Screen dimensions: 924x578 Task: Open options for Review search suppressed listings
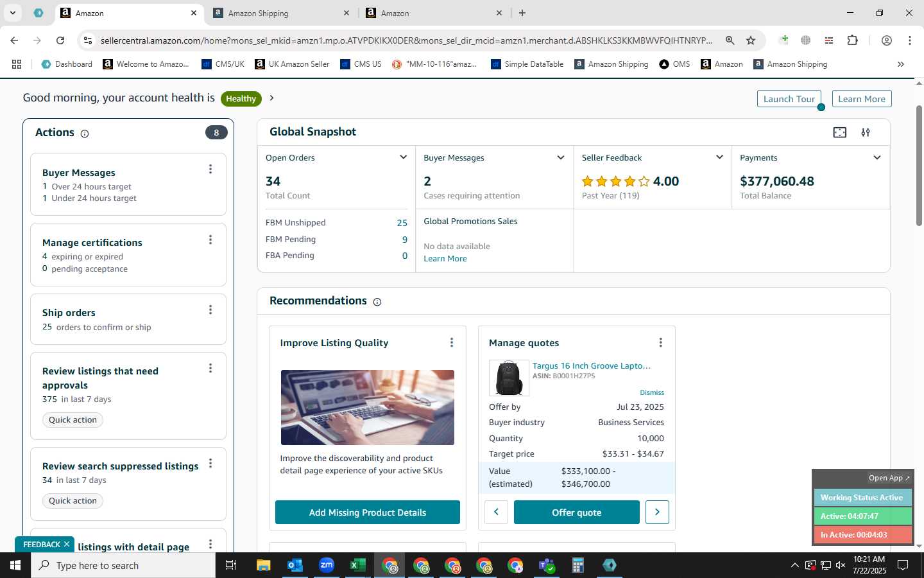[210, 464]
